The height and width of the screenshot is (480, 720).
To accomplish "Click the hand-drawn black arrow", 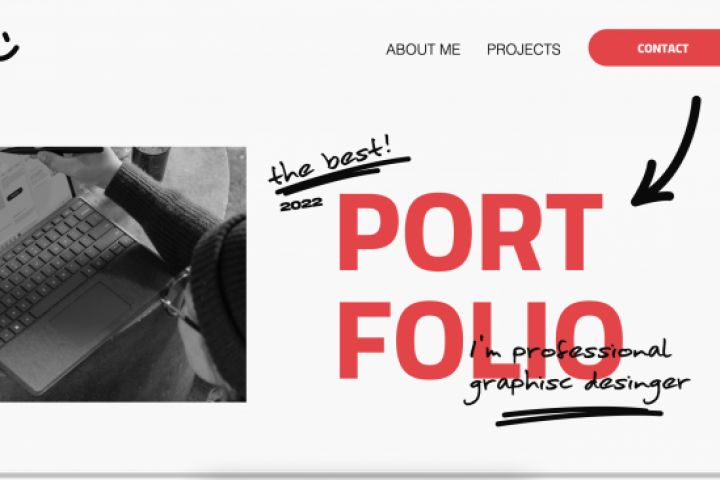I will [667, 152].
